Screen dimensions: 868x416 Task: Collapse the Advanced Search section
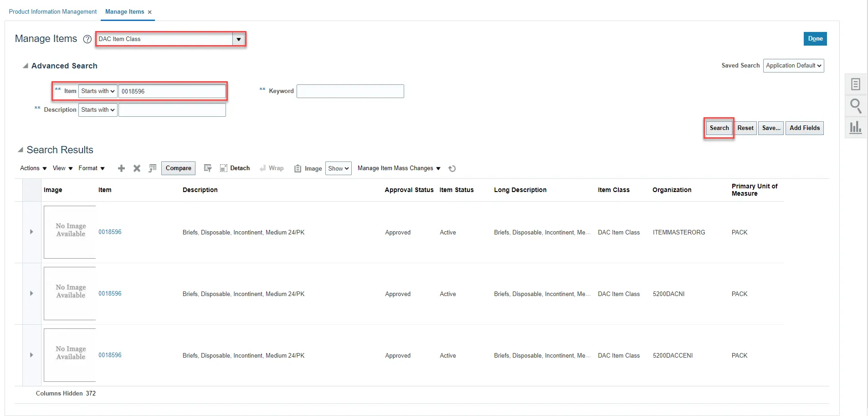click(x=26, y=66)
